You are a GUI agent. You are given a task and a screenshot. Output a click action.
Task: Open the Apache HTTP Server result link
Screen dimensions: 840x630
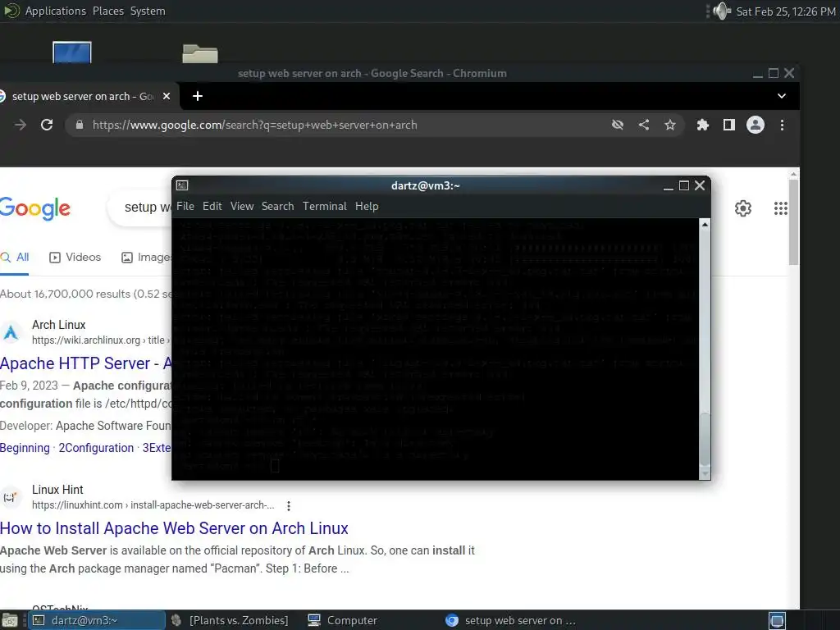[x=85, y=363]
